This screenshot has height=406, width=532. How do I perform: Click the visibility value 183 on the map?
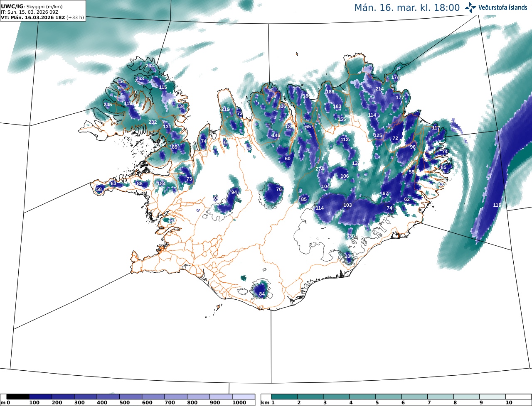tap(337, 106)
